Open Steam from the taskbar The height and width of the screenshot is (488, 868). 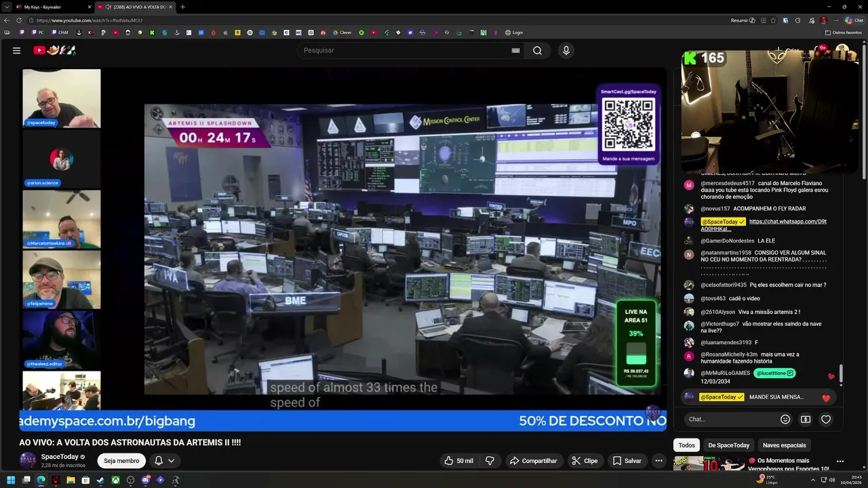pyautogui.click(x=100, y=480)
